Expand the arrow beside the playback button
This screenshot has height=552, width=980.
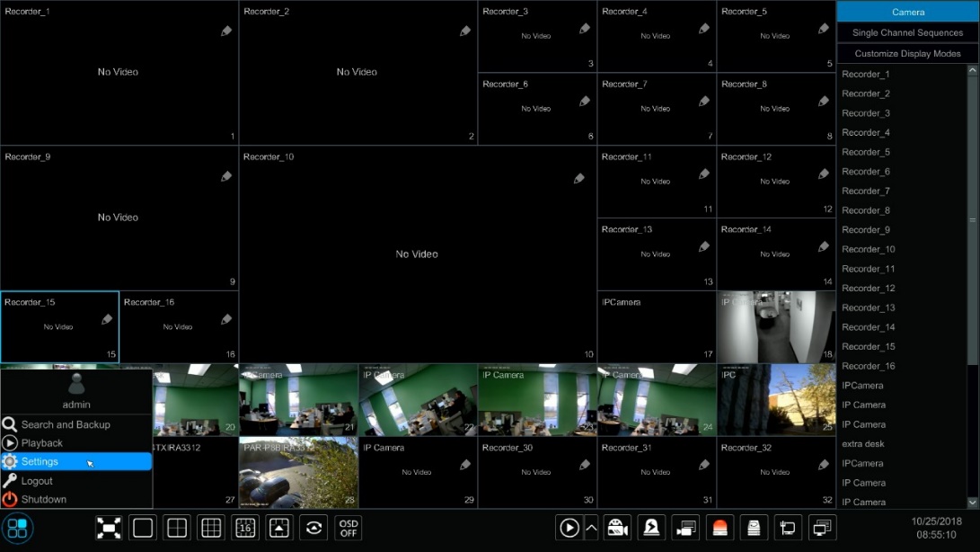pos(591,528)
